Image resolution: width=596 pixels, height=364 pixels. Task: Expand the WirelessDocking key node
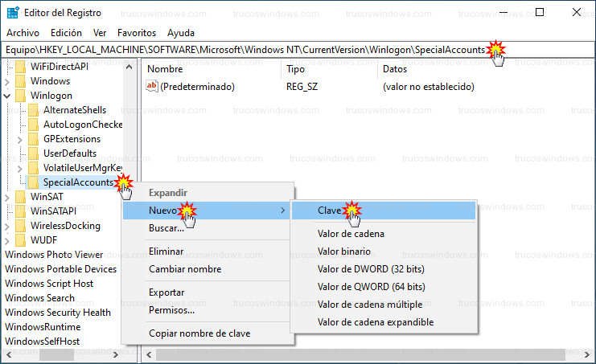pyautogui.click(x=7, y=227)
